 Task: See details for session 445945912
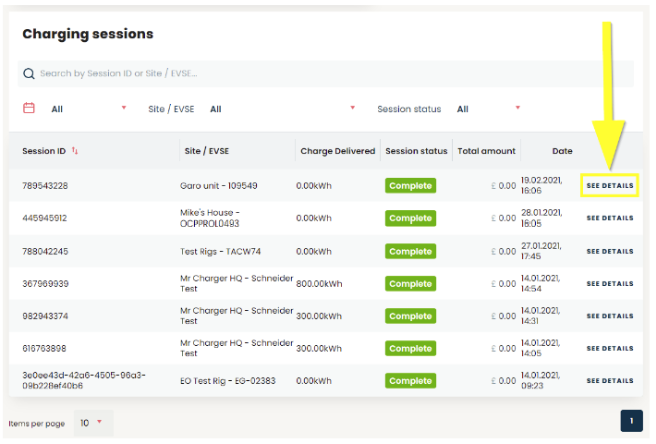pyautogui.click(x=610, y=218)
